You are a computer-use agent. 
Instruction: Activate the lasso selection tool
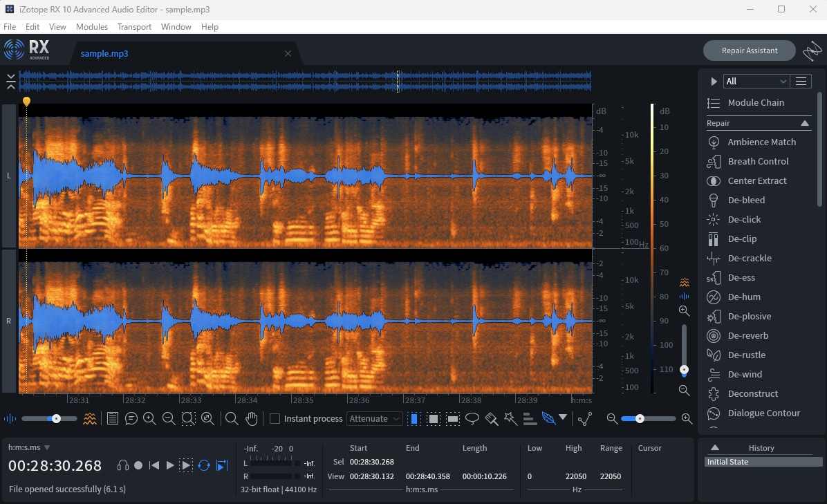pos(472,418)
